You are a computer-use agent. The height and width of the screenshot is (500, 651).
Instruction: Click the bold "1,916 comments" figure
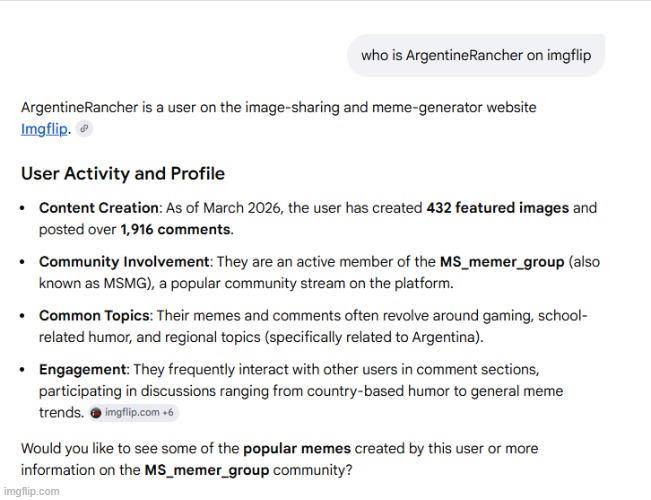(175, 230)
